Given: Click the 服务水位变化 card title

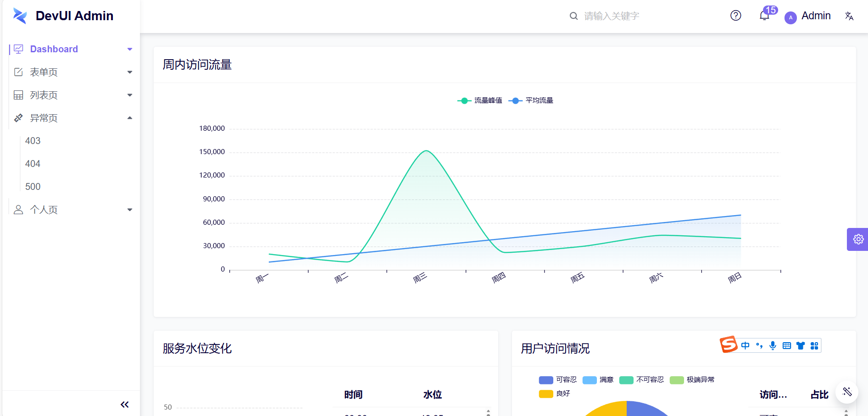Looking at the screenshot, I should 197,349.
